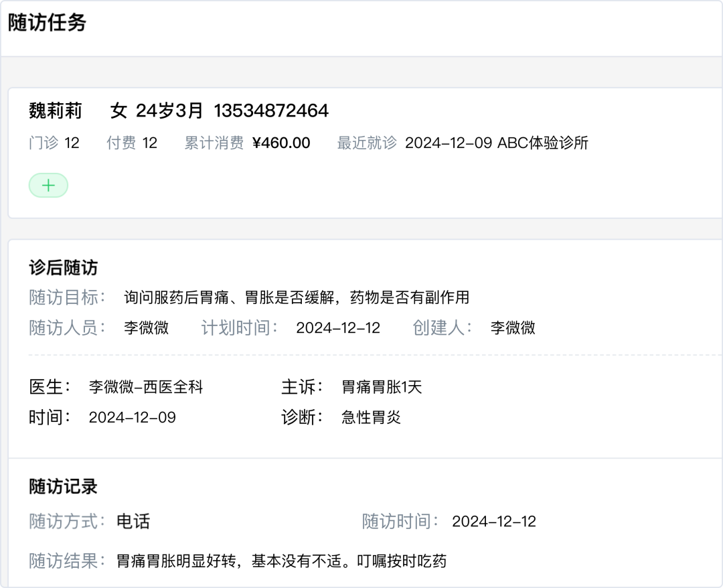This screenshot has width=723, height=588.
Task: Click the diagnosis 急性胃炎
Action: point(371,417)
